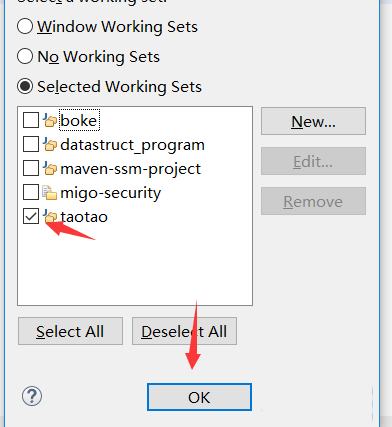Click the maven-ssm-project working set icon

(x=50, y=168)
